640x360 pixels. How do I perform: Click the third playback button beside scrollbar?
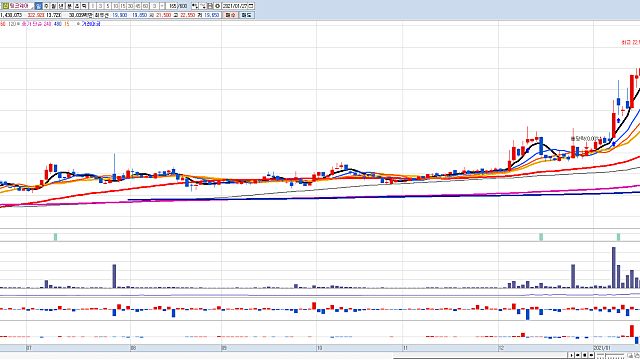click(x=584, y=355)
